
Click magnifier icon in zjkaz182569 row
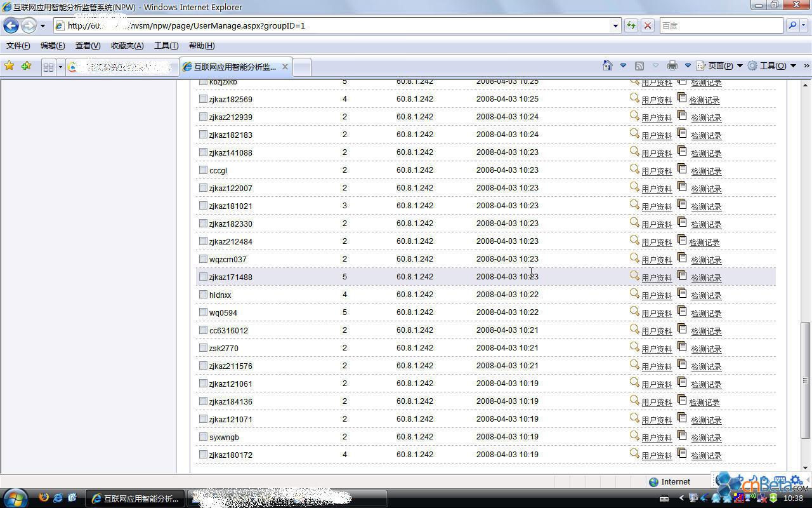(x=634, y=98)
